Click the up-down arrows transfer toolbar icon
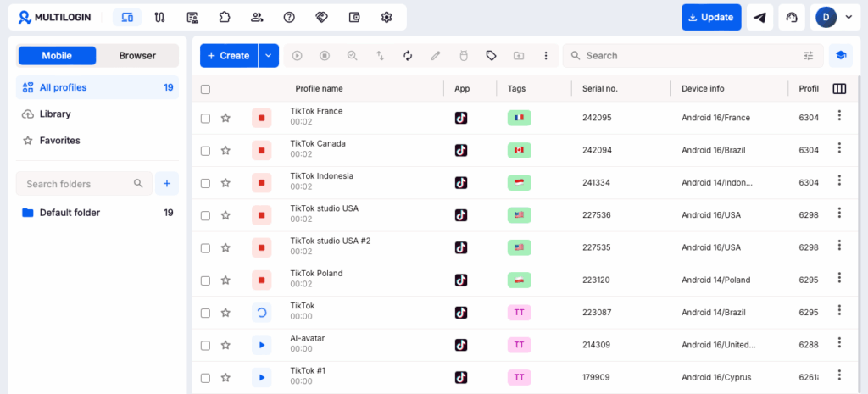The height and width of the screenshot is (394, 868). [381, 55]
